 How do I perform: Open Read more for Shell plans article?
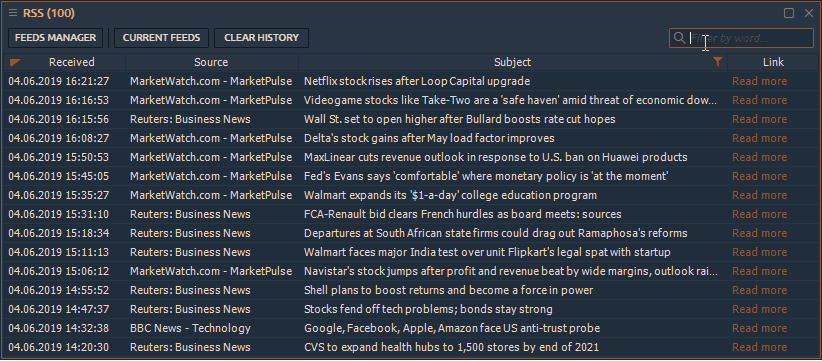coord(760,290)
